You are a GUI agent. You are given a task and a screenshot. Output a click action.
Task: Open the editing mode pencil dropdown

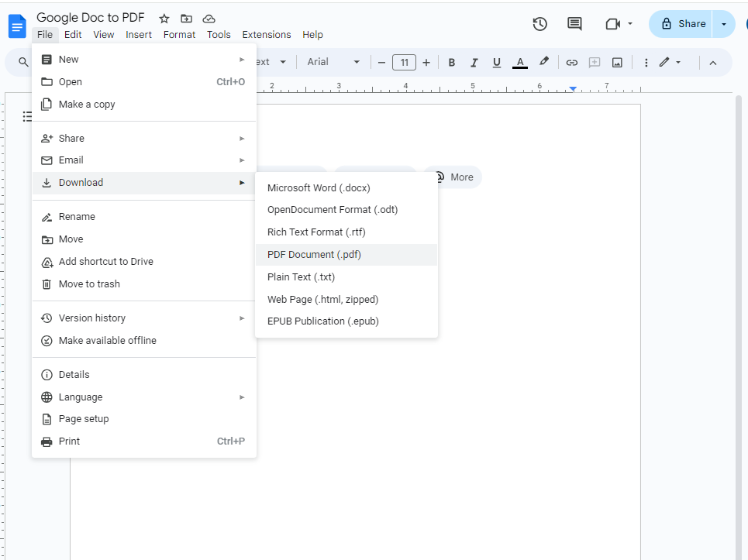[670, 63]
